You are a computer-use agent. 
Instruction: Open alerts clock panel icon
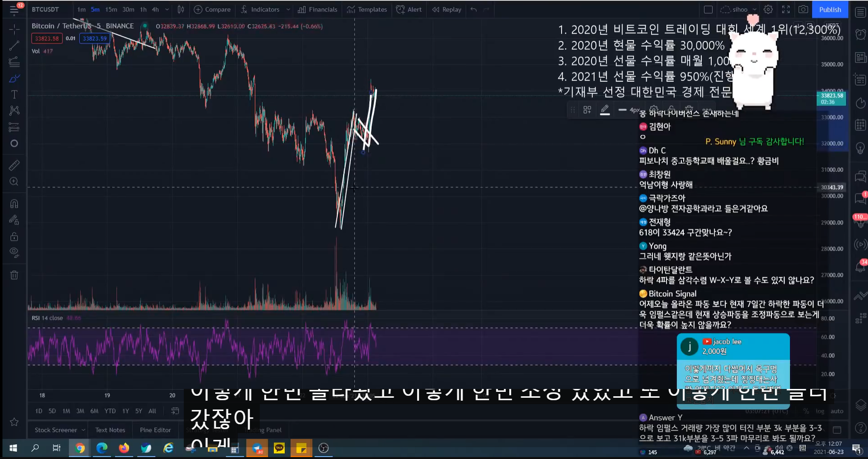tap(860, 34)
